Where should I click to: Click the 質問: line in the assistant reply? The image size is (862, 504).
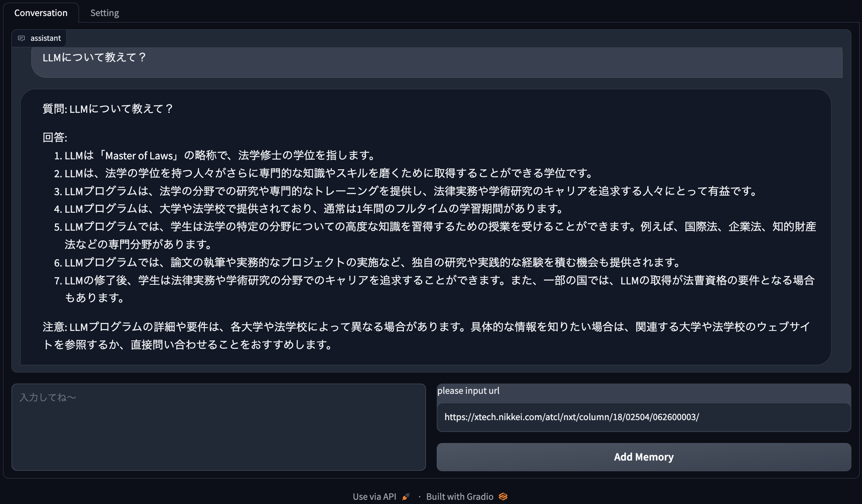108,109
